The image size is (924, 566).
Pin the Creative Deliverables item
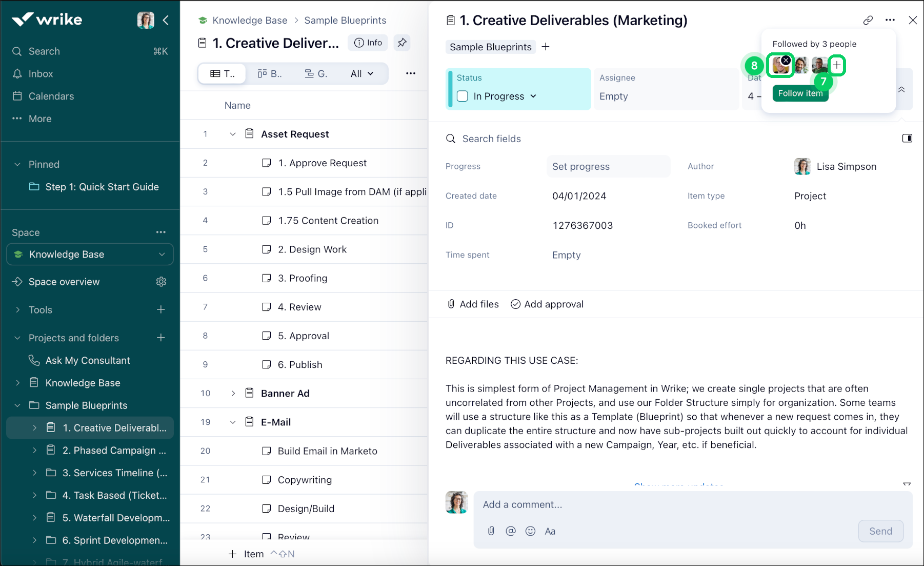coord(402,43)
